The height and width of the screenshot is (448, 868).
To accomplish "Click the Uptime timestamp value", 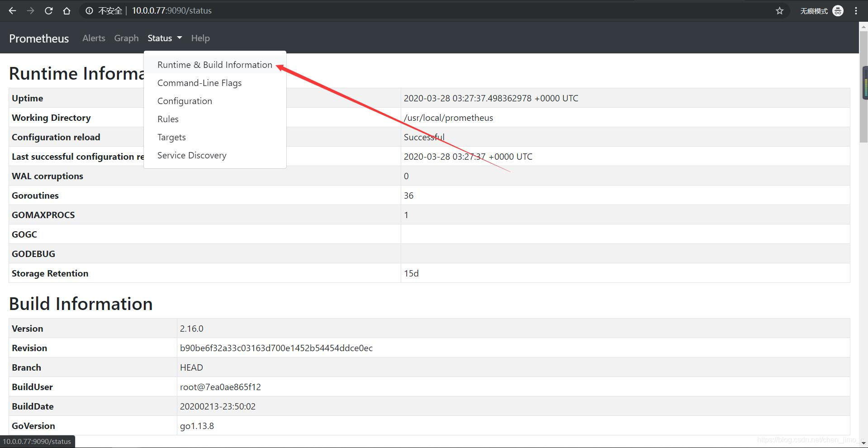I will coord(491,98).
